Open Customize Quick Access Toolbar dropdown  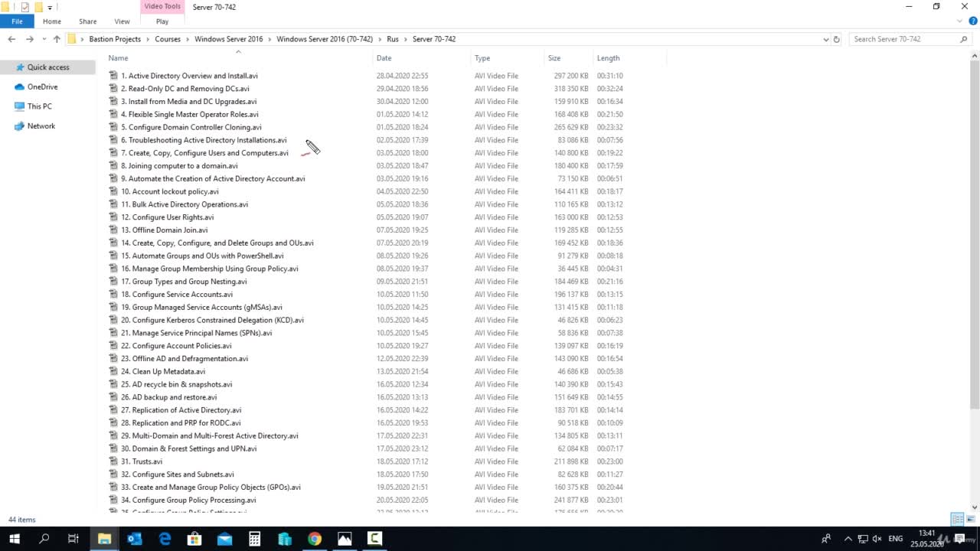(x=50, y=8)
